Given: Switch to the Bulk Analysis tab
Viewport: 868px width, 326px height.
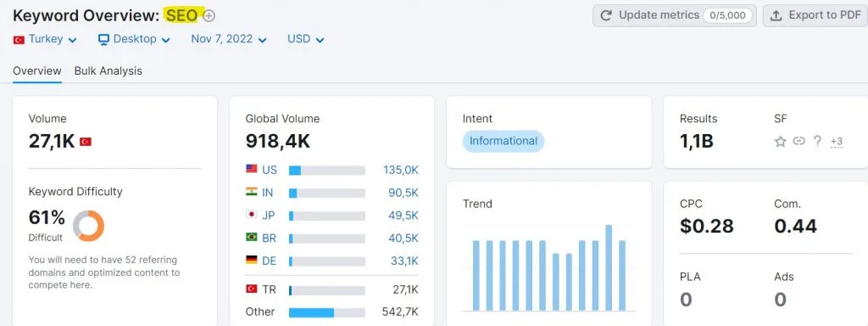Looking at the screenshot, I should pos(108,71).
